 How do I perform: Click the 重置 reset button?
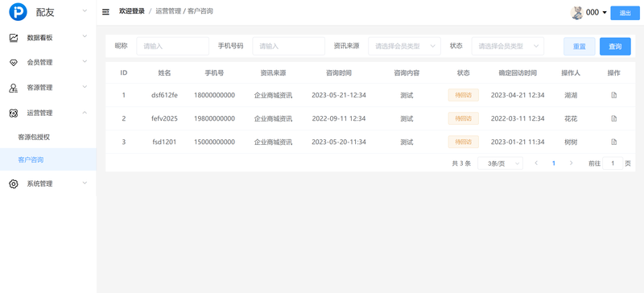coord(579,47)
